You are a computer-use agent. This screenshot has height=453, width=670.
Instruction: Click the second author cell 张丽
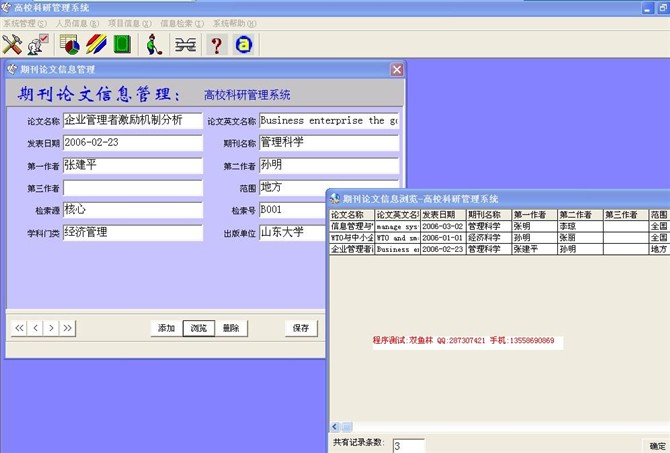(x=580, y=238)
